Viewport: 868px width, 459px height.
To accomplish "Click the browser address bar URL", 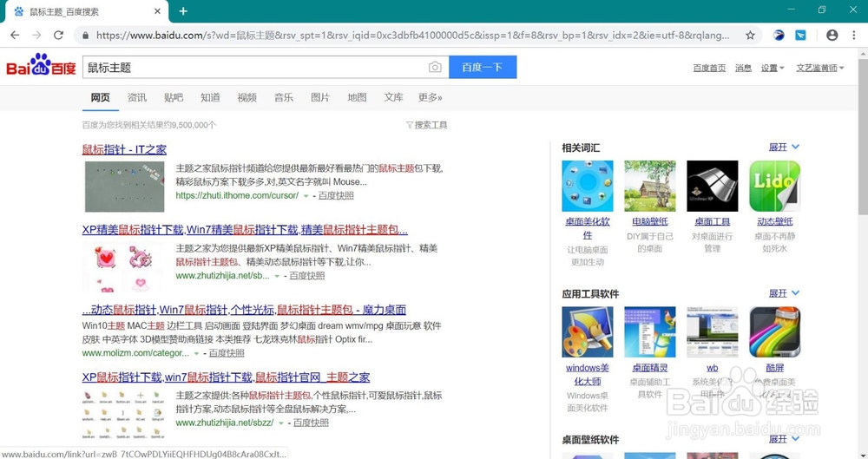I will pos(412,35).
